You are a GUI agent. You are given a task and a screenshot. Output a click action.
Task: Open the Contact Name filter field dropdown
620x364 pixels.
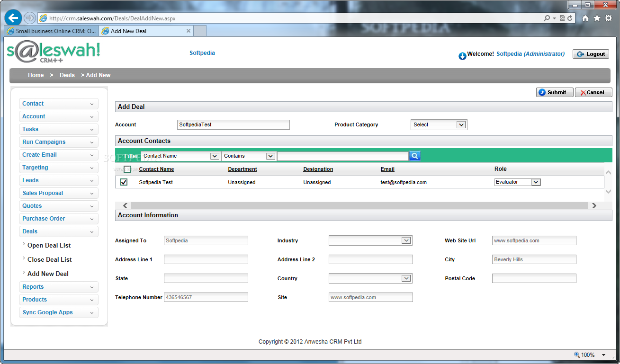tap(180, 156)
